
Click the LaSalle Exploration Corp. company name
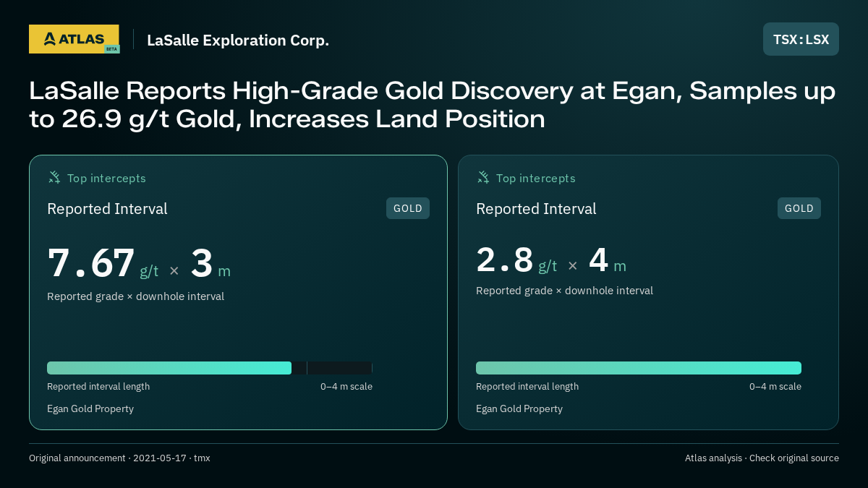click(238, 40)
